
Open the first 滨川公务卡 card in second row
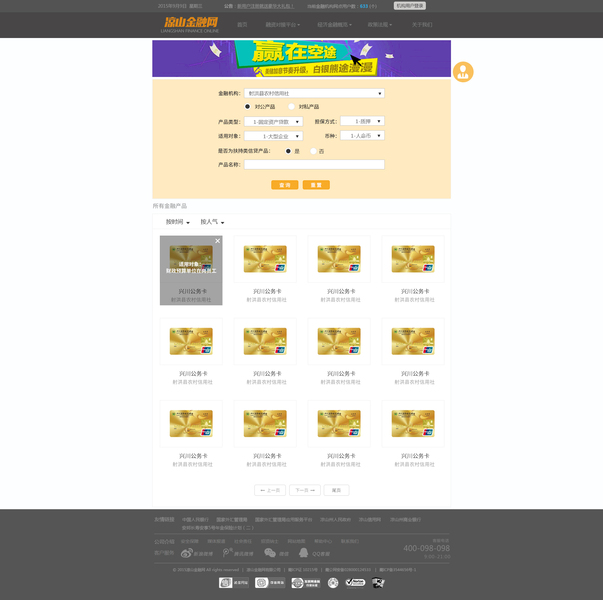[x=191, y=352]
